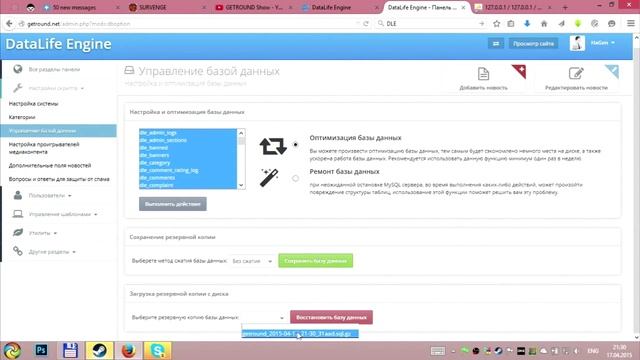This screenshot has width=640, height=360.
Task: Click the Edit news pencil icon
Action: [576, 74]
